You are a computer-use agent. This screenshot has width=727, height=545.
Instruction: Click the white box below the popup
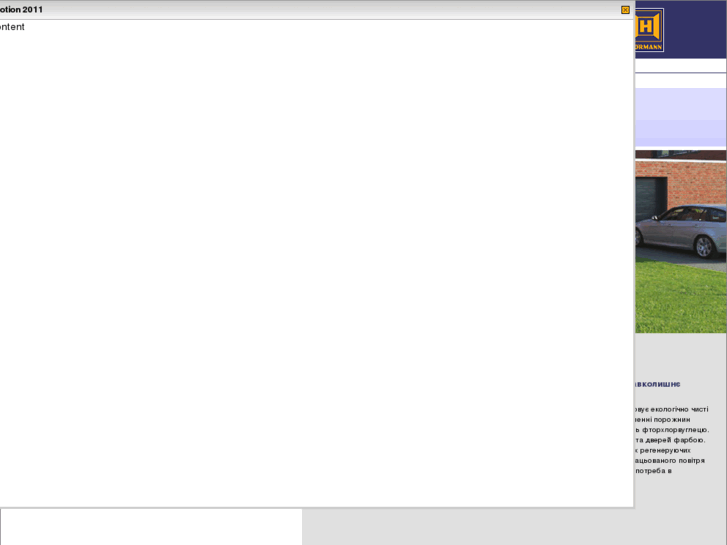tap(152, 527)
